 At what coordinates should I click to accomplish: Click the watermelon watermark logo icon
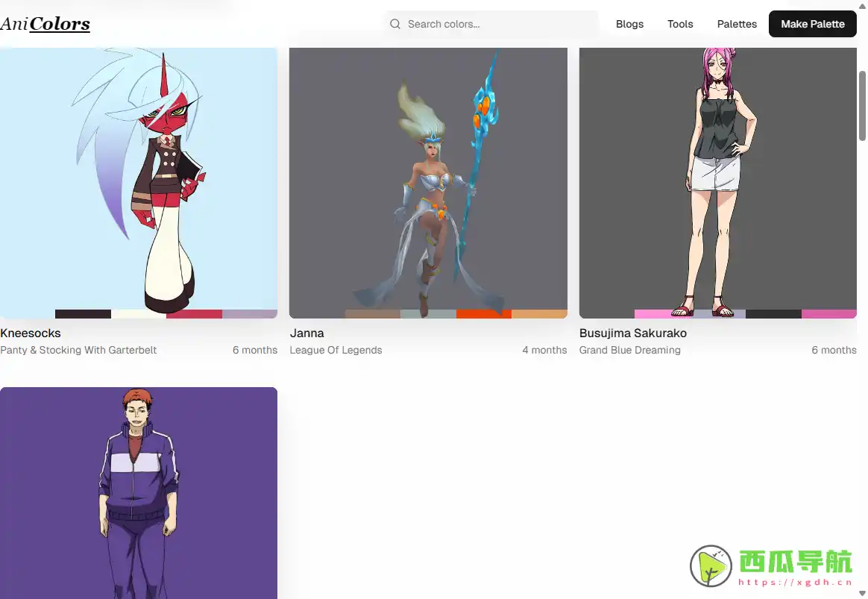[711, 566]
